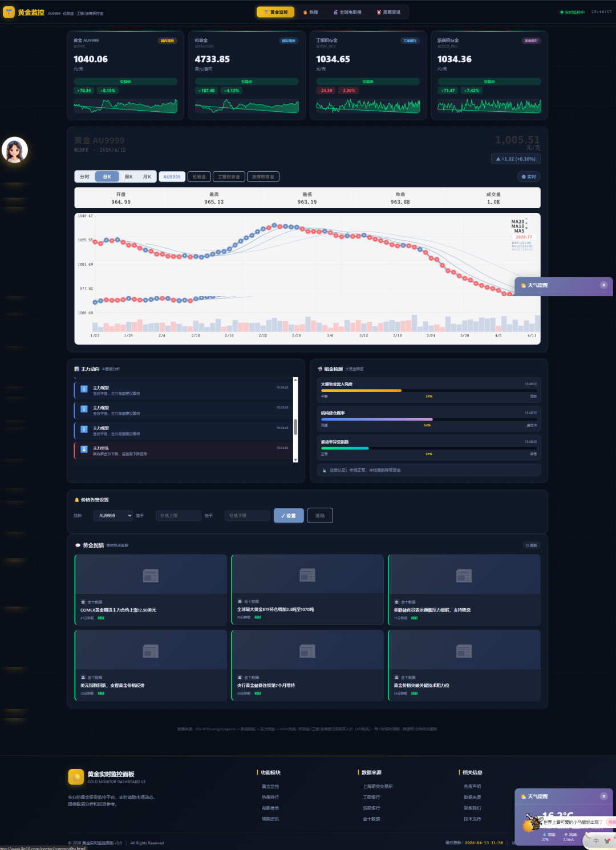
Task: Click the 设置 alert button
Action: pos(289,516)
